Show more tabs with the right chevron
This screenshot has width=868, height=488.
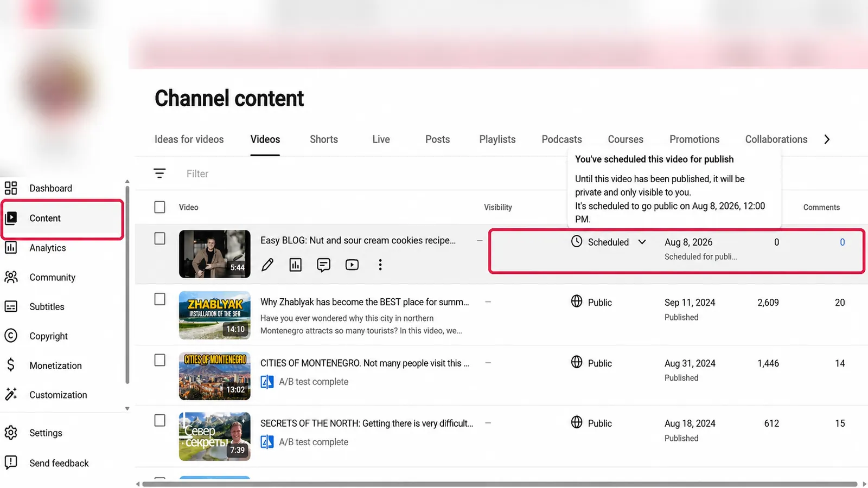tap(827, 139)
